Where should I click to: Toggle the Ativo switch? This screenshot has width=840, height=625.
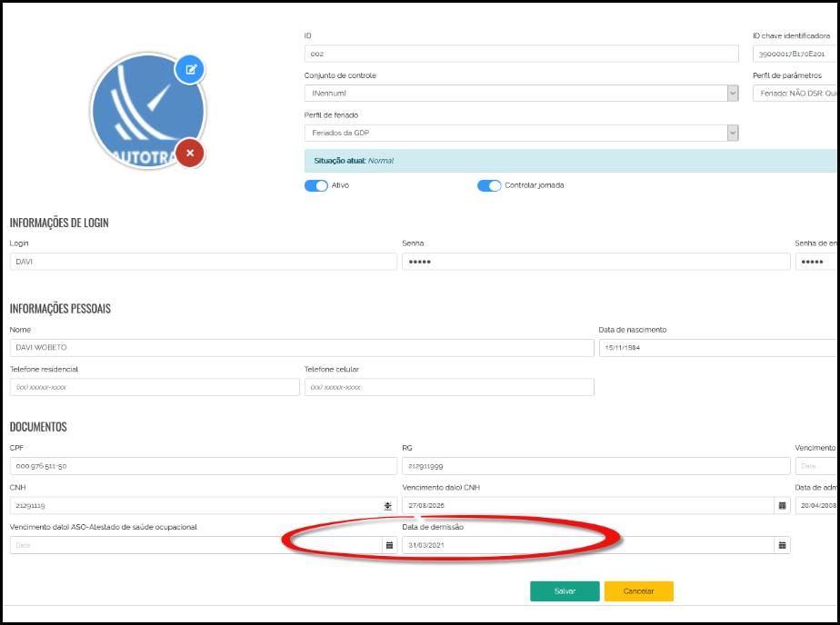(x=315, y=185)
